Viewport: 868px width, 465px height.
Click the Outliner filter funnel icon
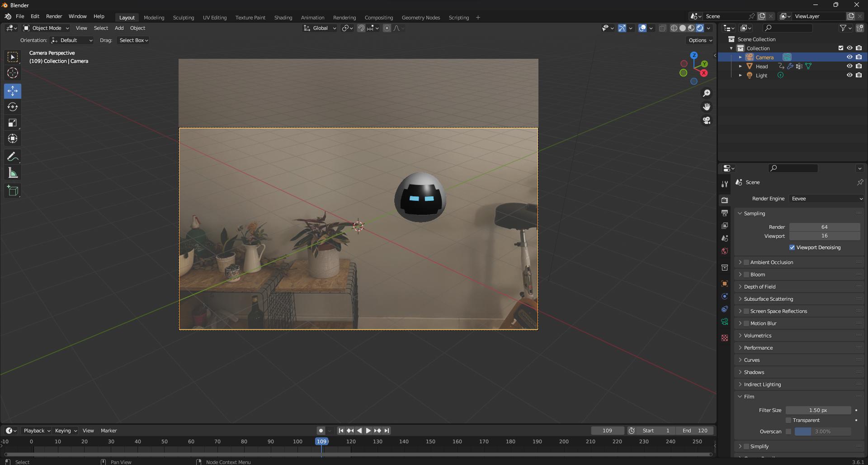(x=844, y=28)
